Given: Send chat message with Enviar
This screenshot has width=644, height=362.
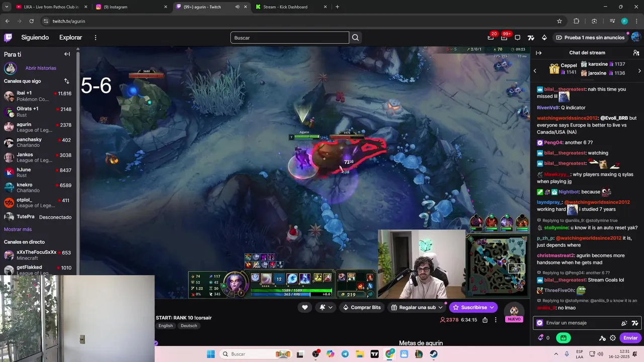Looking at the screenshot, I should coord(630,338).
